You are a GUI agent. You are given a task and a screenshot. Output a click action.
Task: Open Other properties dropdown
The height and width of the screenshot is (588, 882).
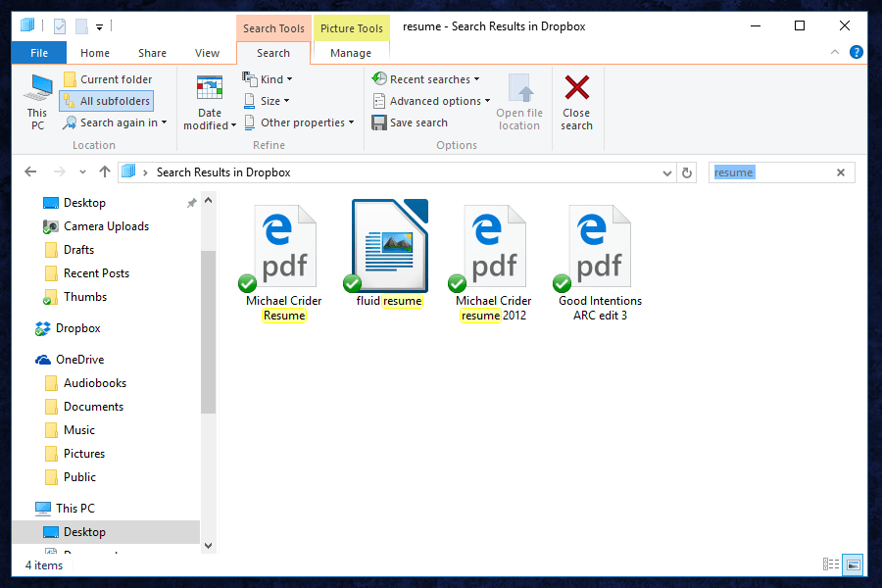[x=299, y=122]
